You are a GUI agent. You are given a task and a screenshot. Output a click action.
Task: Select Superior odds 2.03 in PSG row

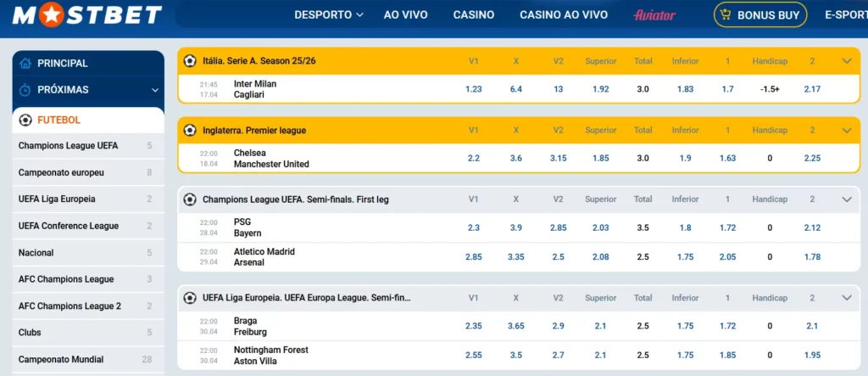601,228
